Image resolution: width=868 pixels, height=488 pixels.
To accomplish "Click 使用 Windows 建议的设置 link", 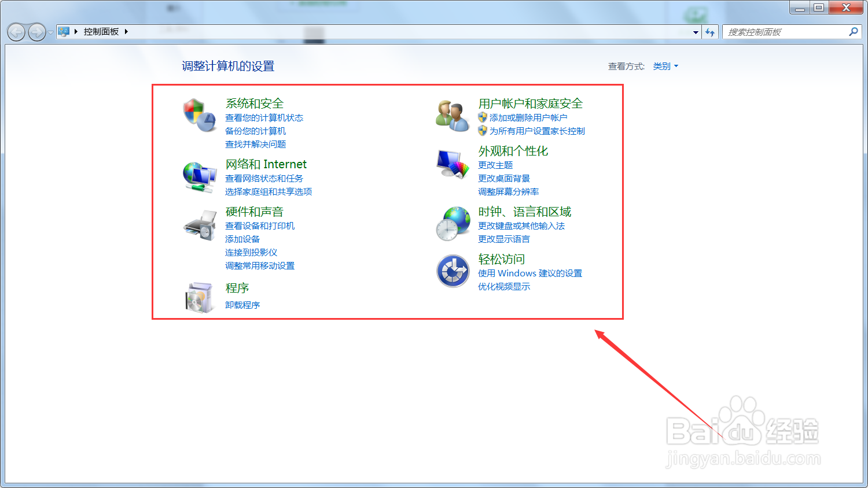I will pyautogui.click(x=530, y=273).
